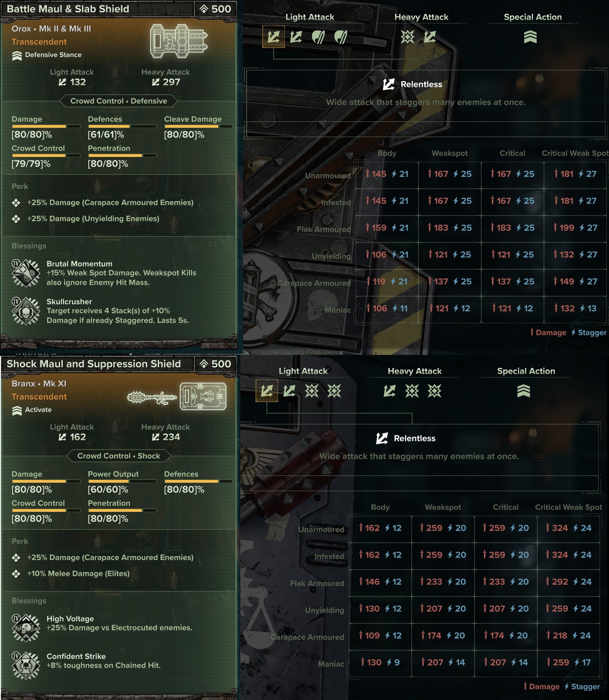609x700 pixels.
Task: Click Shock Maul Power Output stat bar
Action: click(122, 481)
